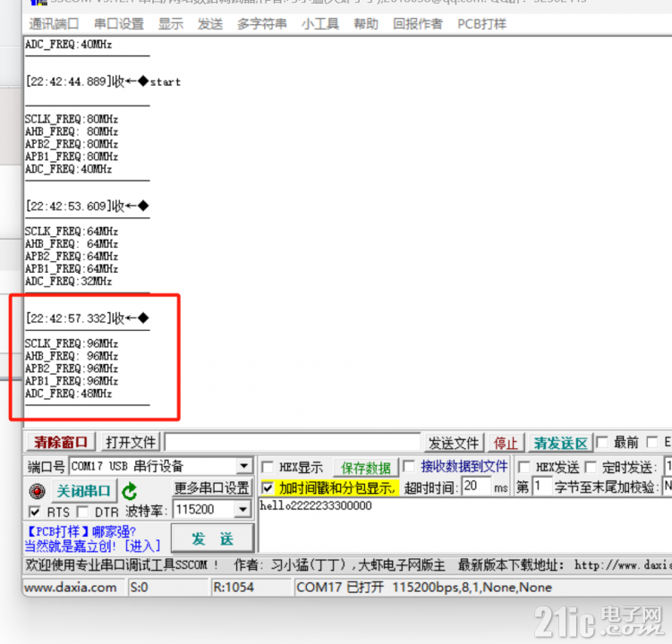Open the 多字符串 menu
This screenshot has width=672, height=644.
pos(262,23)
